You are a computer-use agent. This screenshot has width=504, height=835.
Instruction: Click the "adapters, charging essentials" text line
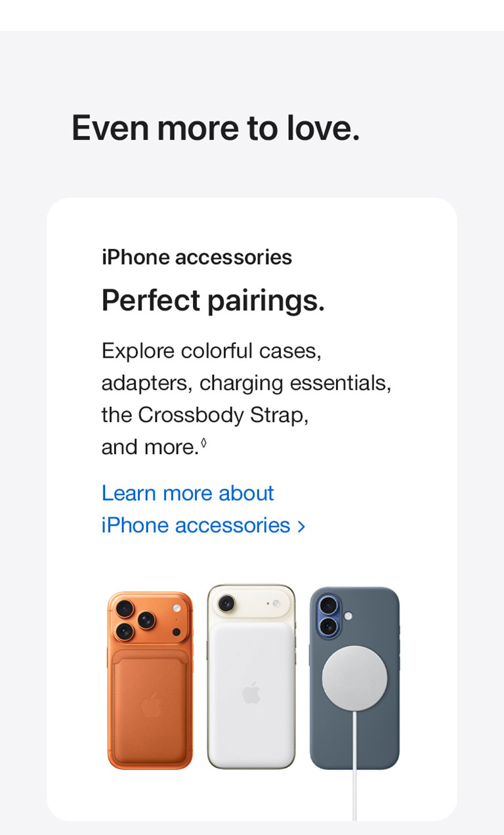pos(246,383)
